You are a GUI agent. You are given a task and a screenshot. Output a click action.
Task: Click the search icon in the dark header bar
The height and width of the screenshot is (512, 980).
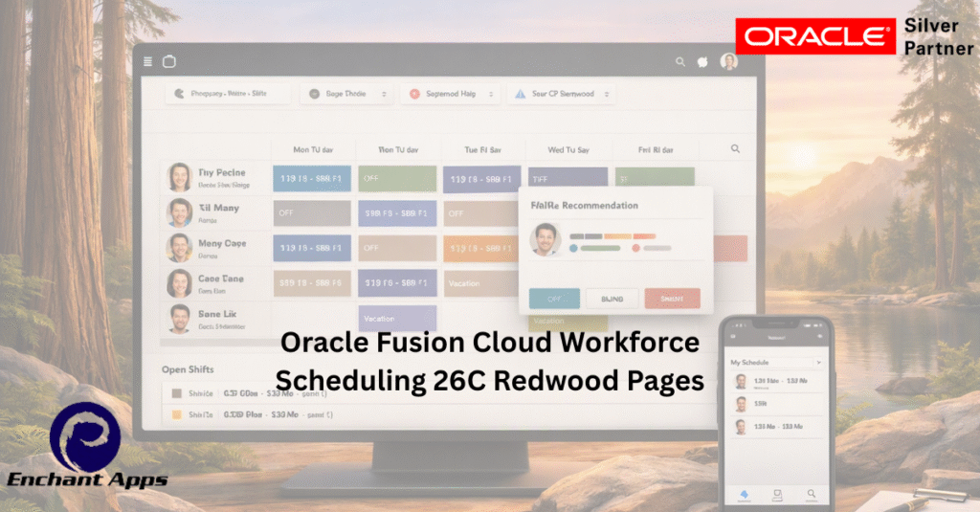680,61
